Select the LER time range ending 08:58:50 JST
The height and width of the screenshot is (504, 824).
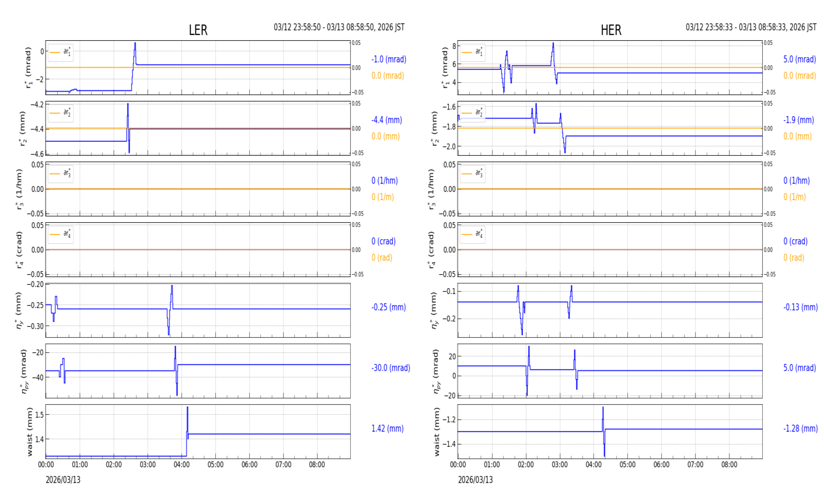click(339, 27)
